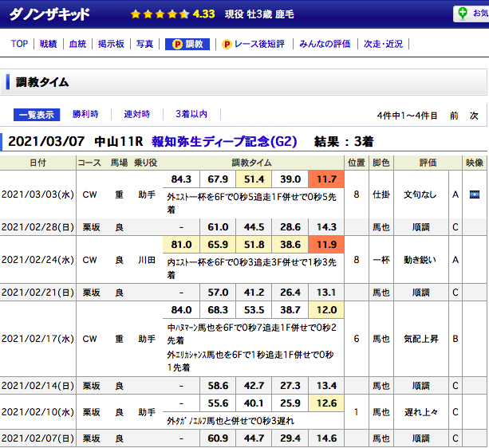
Task: Click the 2021/03/03(水) date cell
Action: click(x=37, y=195)
